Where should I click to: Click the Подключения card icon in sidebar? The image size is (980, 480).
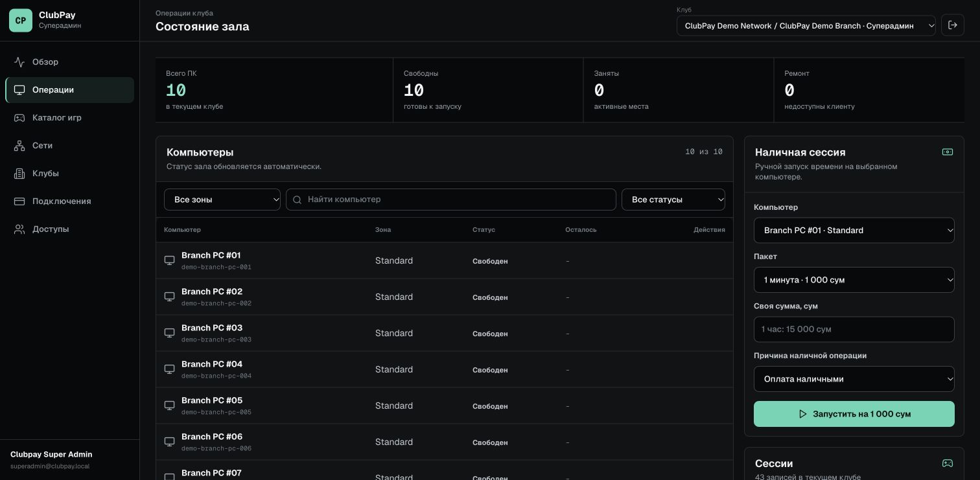coord(19,201)
